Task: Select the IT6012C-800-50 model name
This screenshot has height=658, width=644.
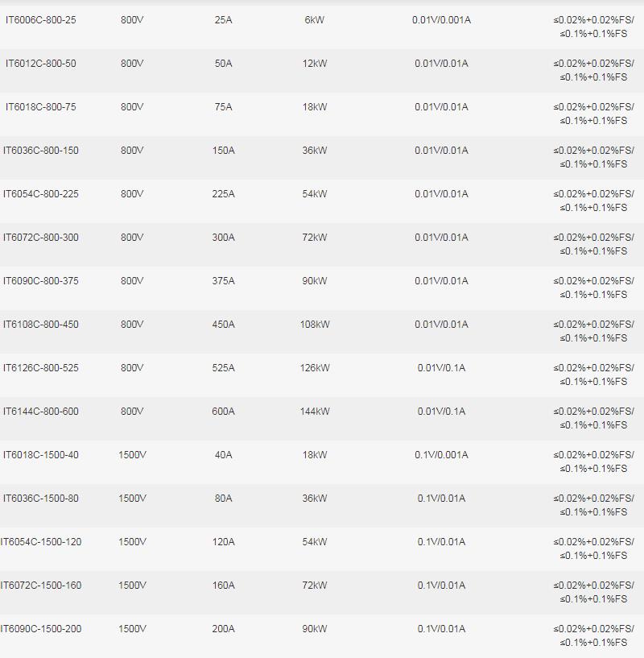Action: pyautogui.click(x=41, y=64)
